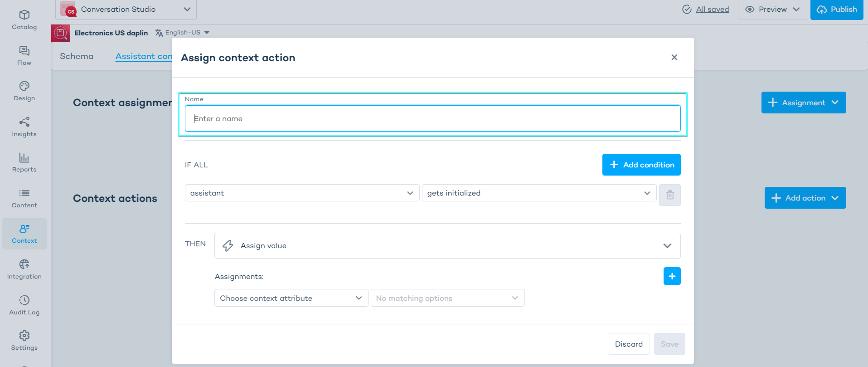The width and height of the screenshot is (868, 367).
Task: Click the Add condition button
Action: (x=641, y=165)
